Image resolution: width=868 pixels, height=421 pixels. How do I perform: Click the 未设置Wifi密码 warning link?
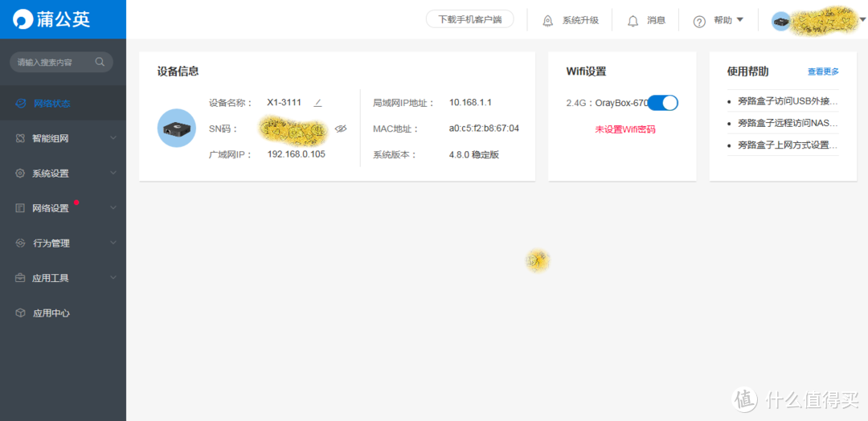pos(625,129)
